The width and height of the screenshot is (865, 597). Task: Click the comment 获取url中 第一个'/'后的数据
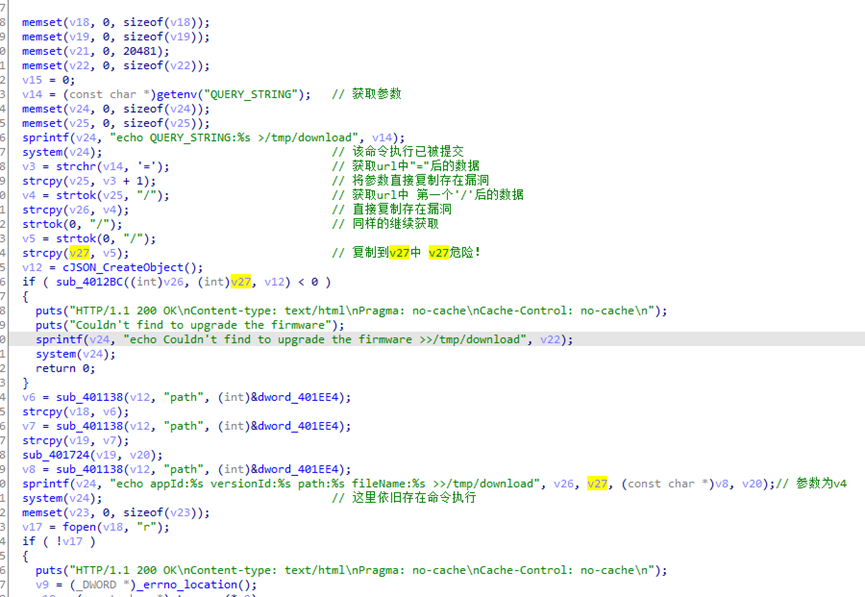click(x=428, y=194)
